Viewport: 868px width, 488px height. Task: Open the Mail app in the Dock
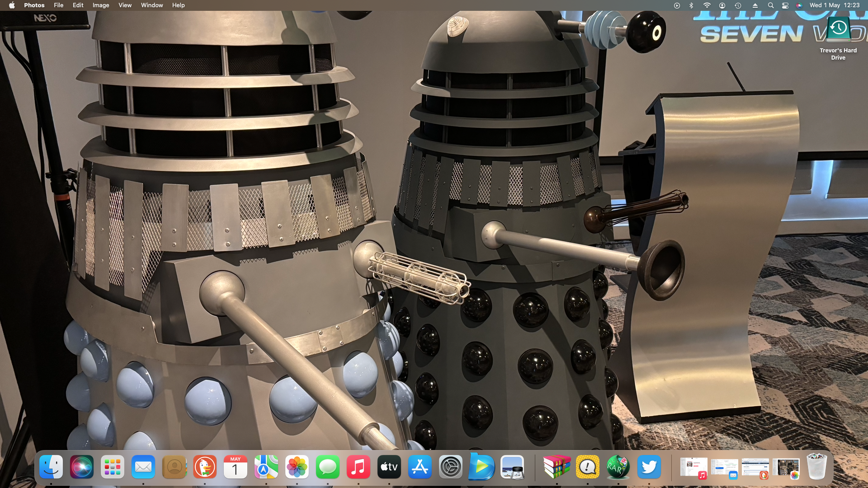143,467
